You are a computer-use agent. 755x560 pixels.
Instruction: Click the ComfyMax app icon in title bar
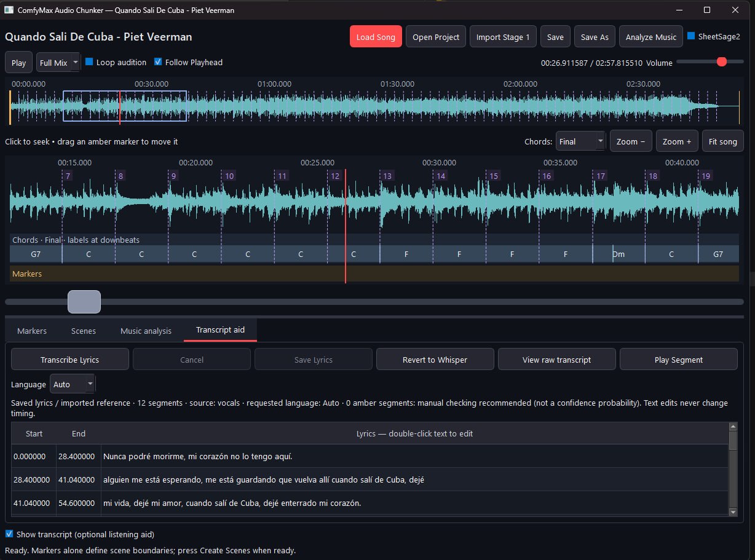(x=9, y=10)
